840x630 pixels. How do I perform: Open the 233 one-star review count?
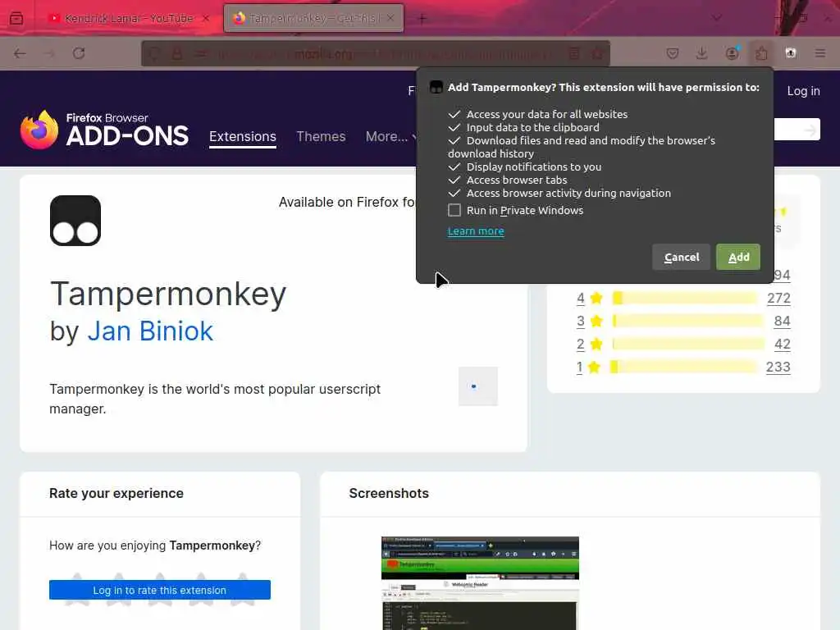coord(778,367)
